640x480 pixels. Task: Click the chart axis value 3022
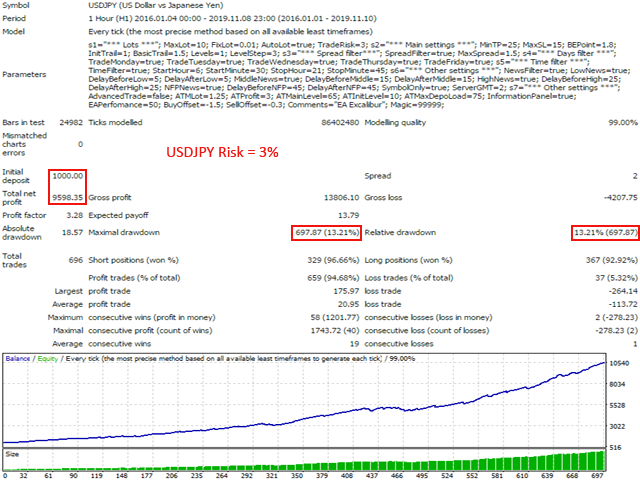tap(617, 426)
